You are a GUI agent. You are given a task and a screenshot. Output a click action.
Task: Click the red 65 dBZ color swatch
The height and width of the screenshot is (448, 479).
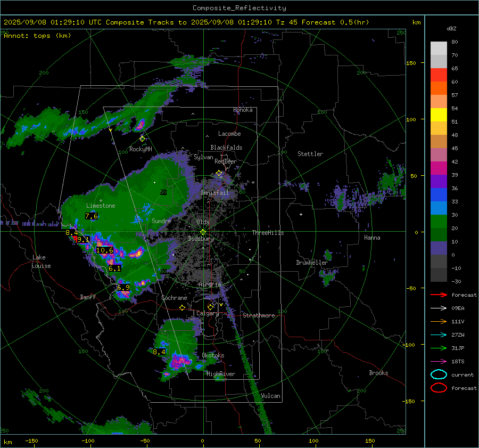tap(439, 75)
